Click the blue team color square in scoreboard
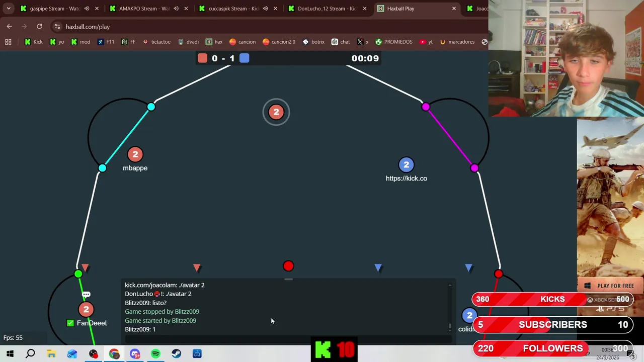 [244, 58]
